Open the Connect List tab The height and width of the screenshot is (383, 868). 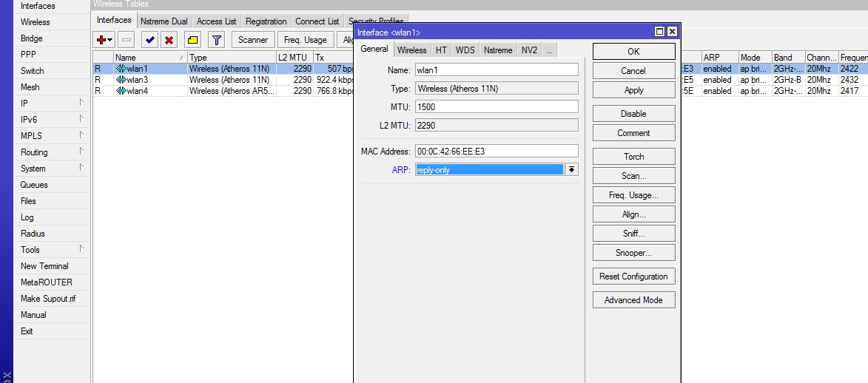coord(317,21)
